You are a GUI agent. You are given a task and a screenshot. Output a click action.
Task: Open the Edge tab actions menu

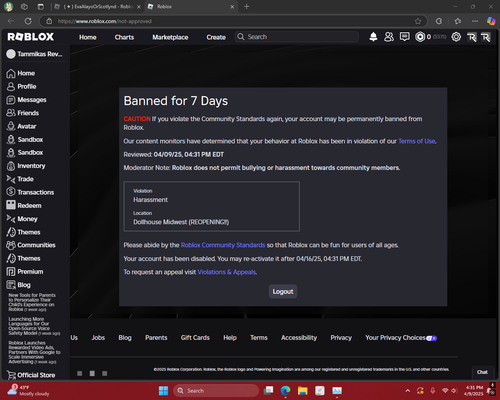tap(41, 6)
